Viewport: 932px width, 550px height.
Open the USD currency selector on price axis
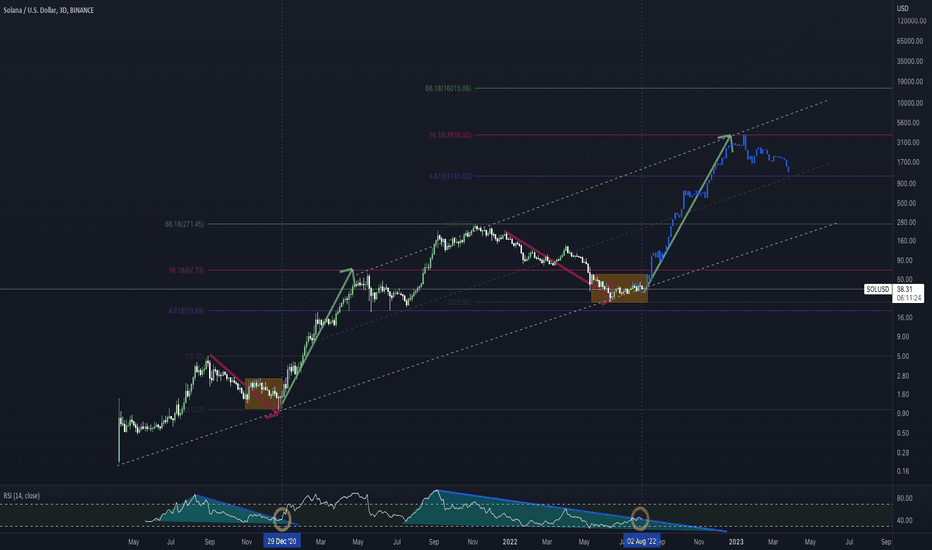[x=902, y=8]
